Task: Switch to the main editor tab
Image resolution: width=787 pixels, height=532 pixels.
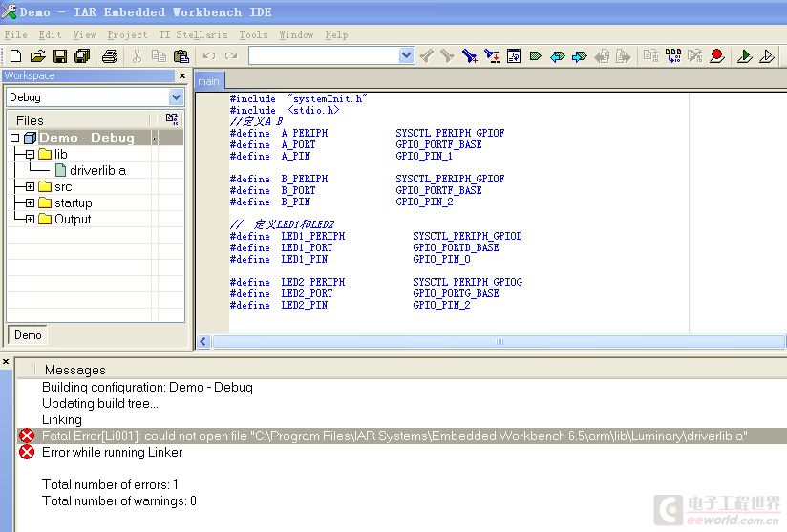Action: click(209, 81)
